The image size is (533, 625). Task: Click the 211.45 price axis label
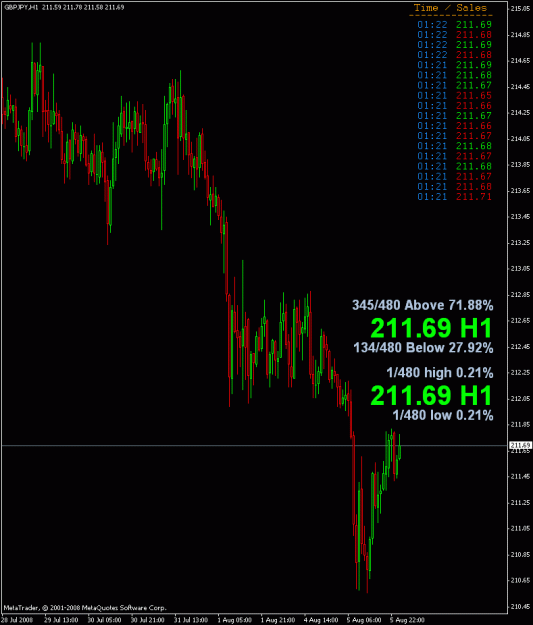pos(521,476)
